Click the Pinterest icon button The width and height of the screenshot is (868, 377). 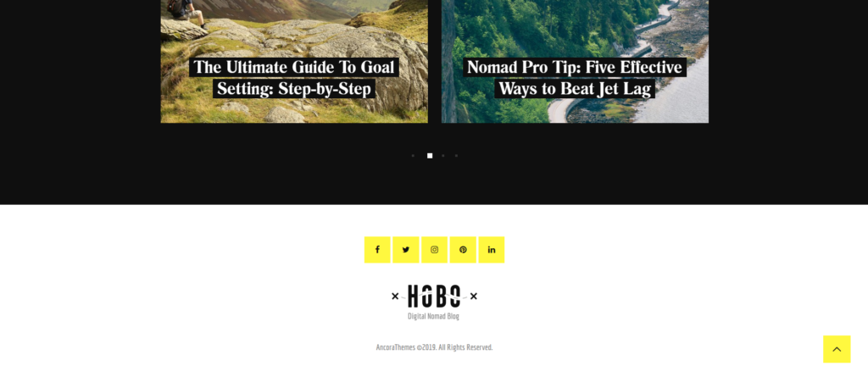click(463, 250)
